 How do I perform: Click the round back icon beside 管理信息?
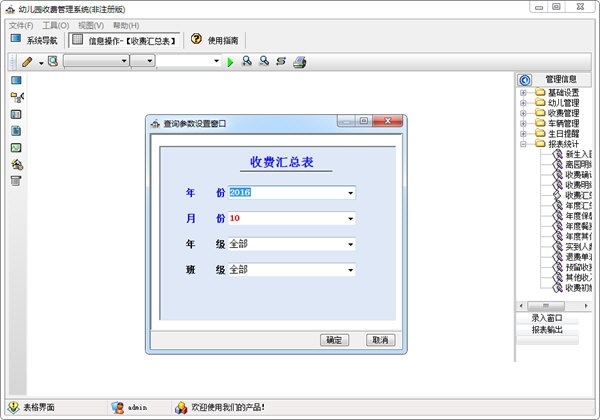(x=525, y=80)
